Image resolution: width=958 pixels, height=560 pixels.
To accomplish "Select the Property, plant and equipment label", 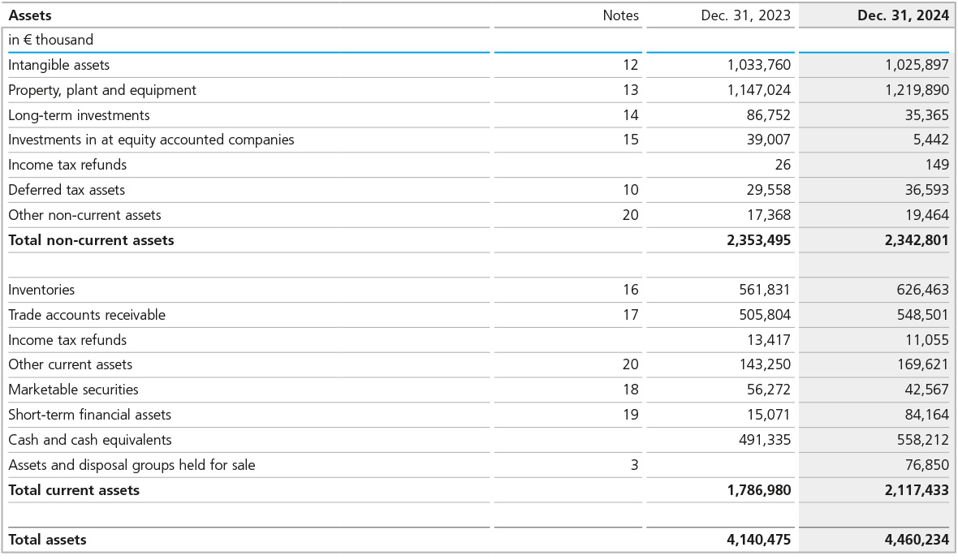I will coord(102,90).
